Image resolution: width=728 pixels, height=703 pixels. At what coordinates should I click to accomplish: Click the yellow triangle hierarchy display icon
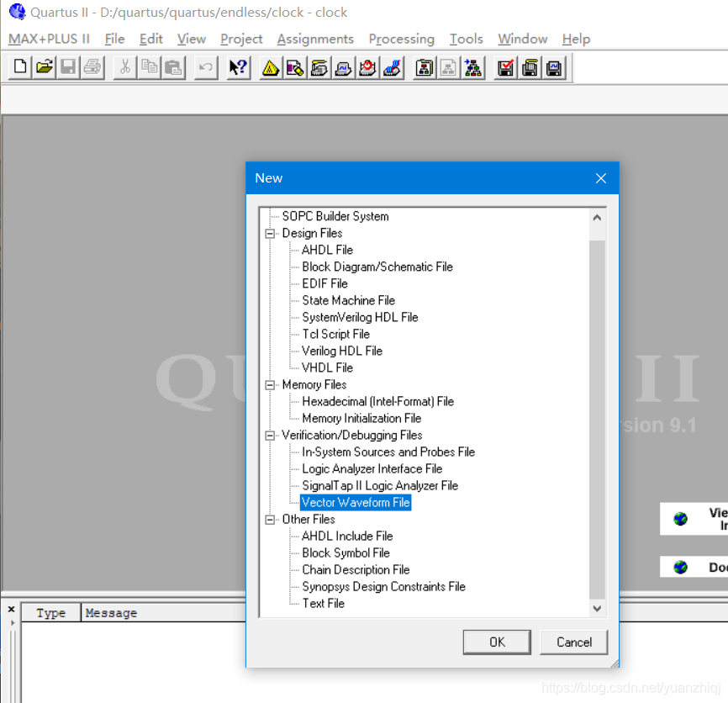coord(271,68)
